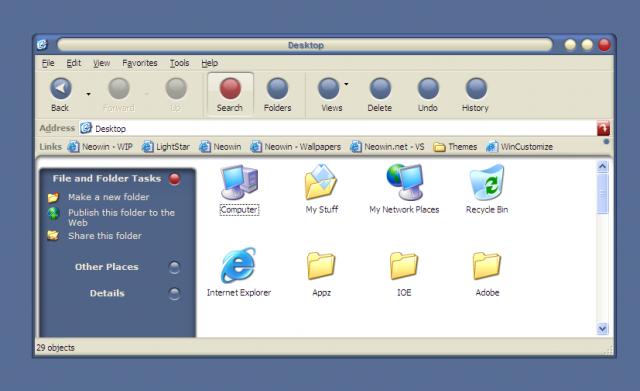This screenshot has width=640, height=391.
Task: Open the LightStar link
Action: [166, 147]
